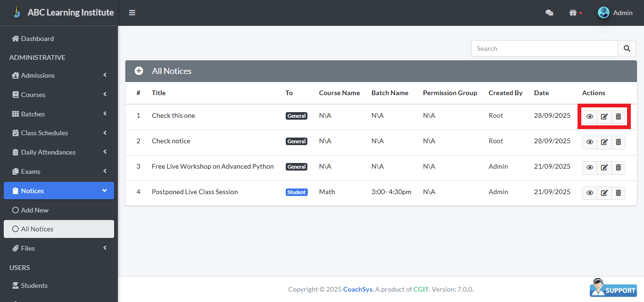Edit the 'Check this one' notice

pyautogui.click(x=604, y=116)
